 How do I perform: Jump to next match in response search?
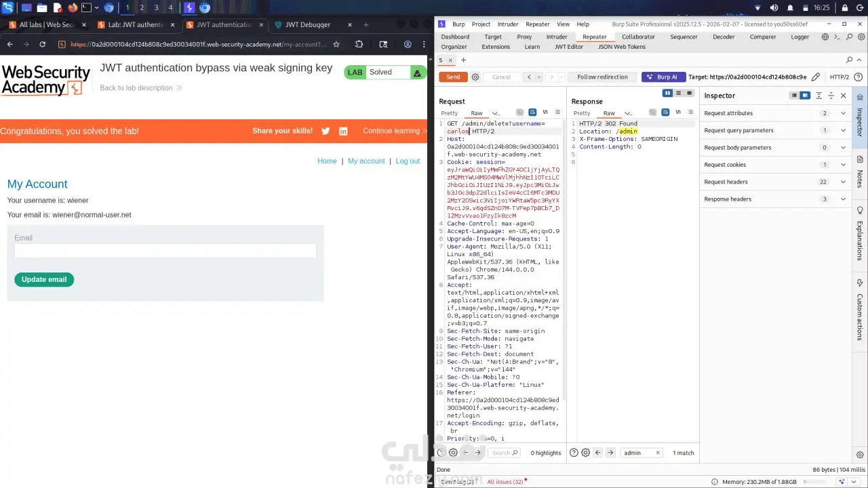(x=610, y=453)
